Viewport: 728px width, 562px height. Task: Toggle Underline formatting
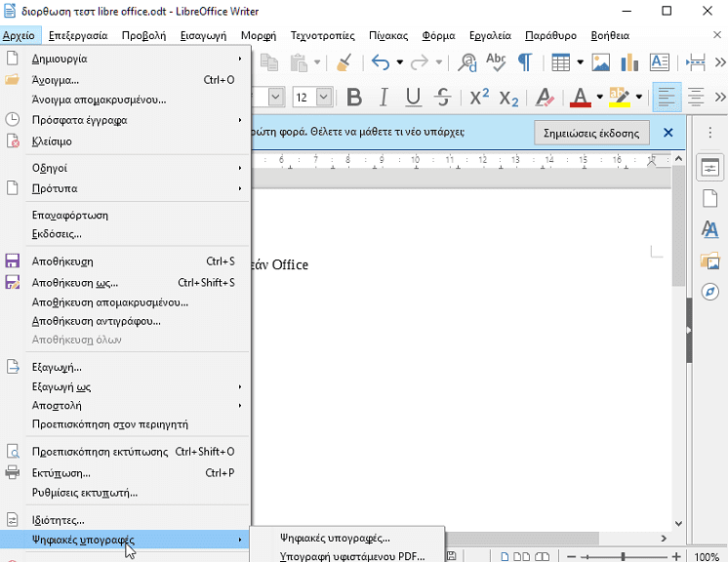413,98
